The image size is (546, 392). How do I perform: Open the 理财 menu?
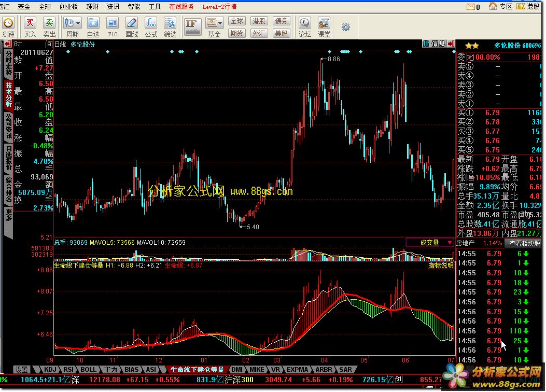pos(92,6)
